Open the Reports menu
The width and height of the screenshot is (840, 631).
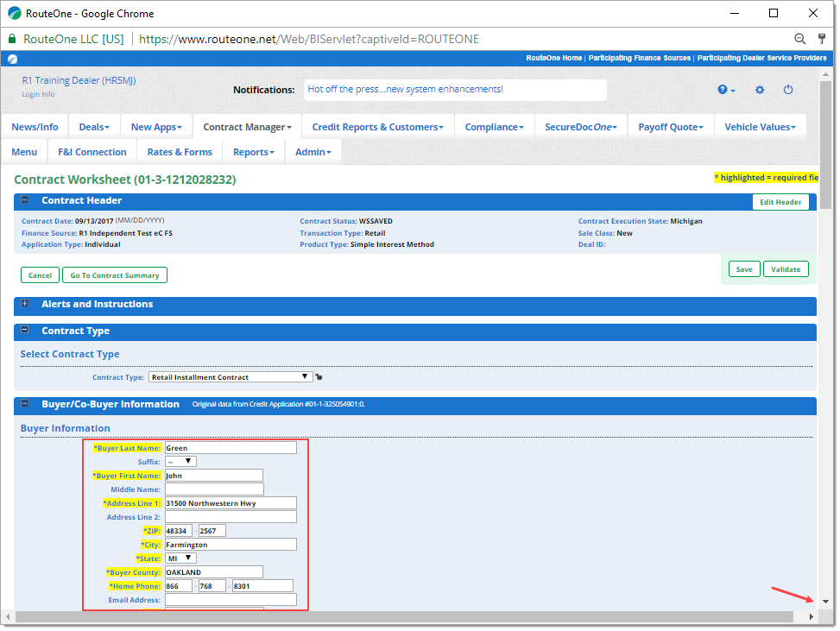pos(254,152)
